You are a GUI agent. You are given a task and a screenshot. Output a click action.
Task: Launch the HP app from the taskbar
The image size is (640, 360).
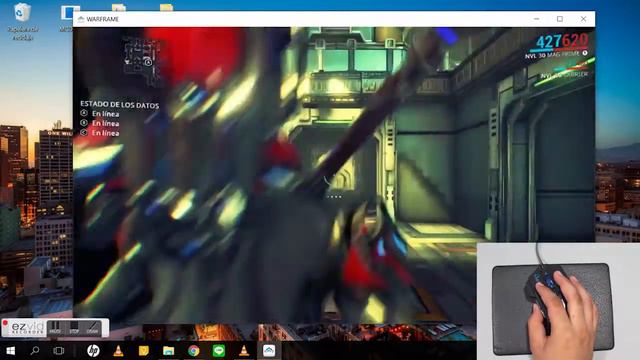point(93,351)
